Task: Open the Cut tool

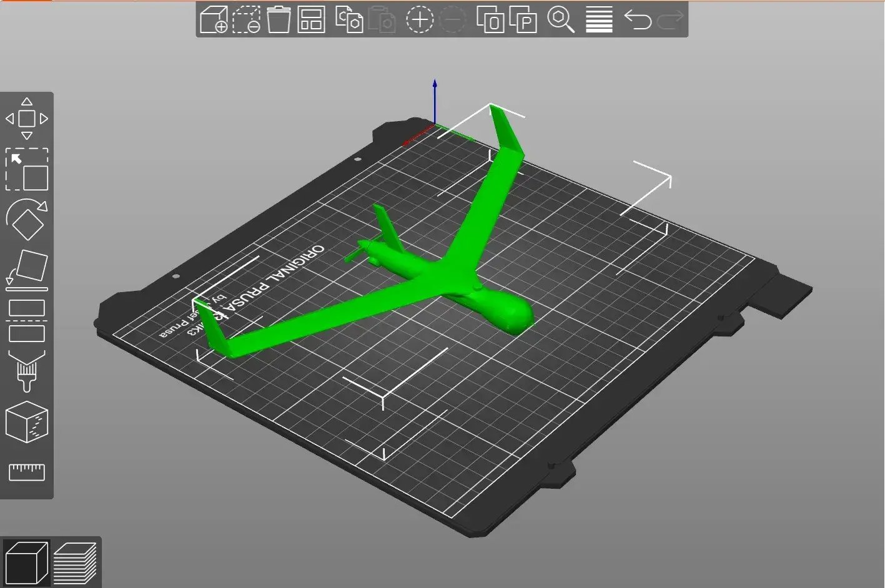Action: pos(27,321)
